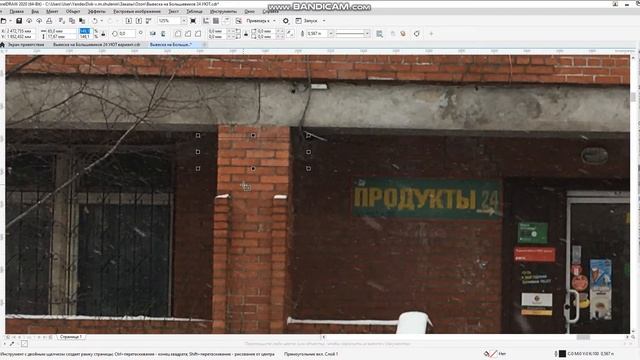Click the object height field

pyautogui.click(x=61, y=37)
